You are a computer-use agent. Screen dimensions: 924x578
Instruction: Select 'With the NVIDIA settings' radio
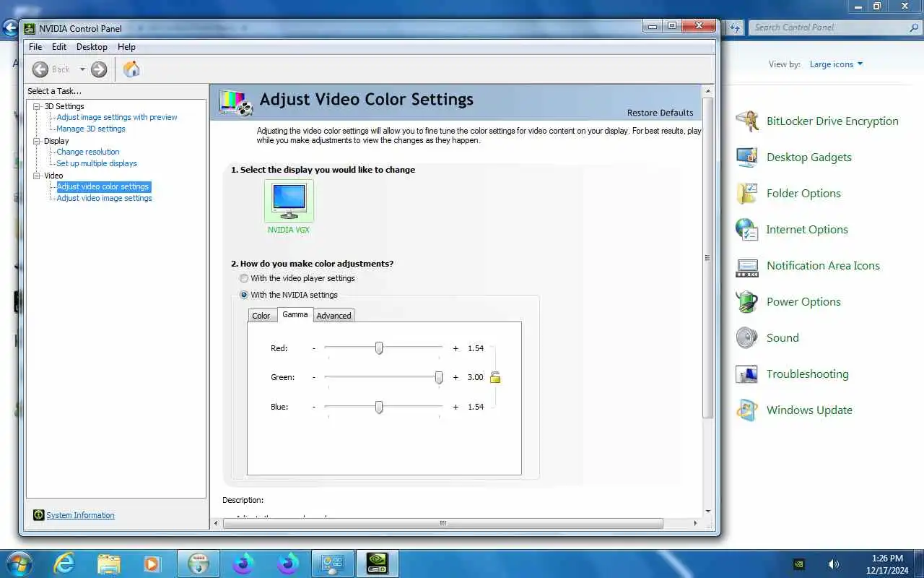(244, 295)
